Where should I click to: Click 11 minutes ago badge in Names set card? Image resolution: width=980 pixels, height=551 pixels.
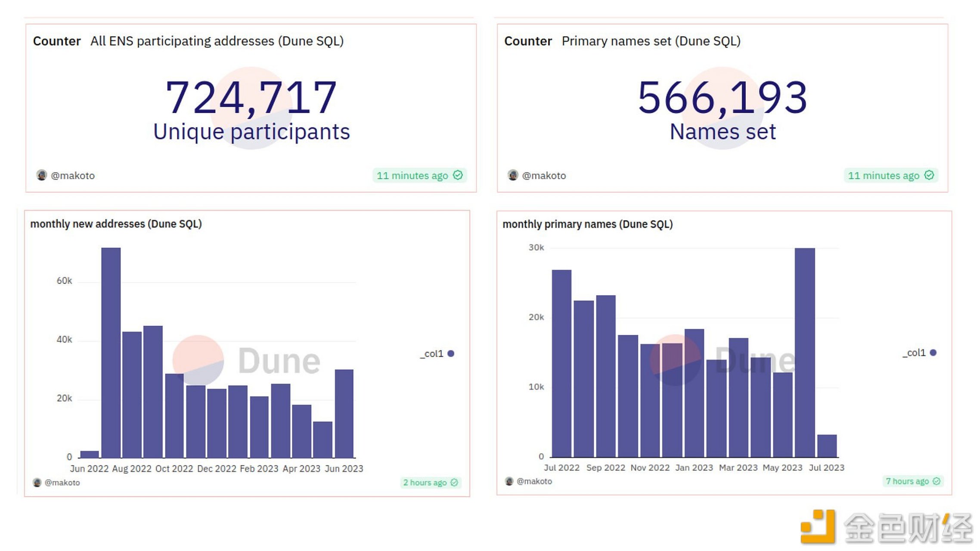pyautogui.click(x=891, y=175)
